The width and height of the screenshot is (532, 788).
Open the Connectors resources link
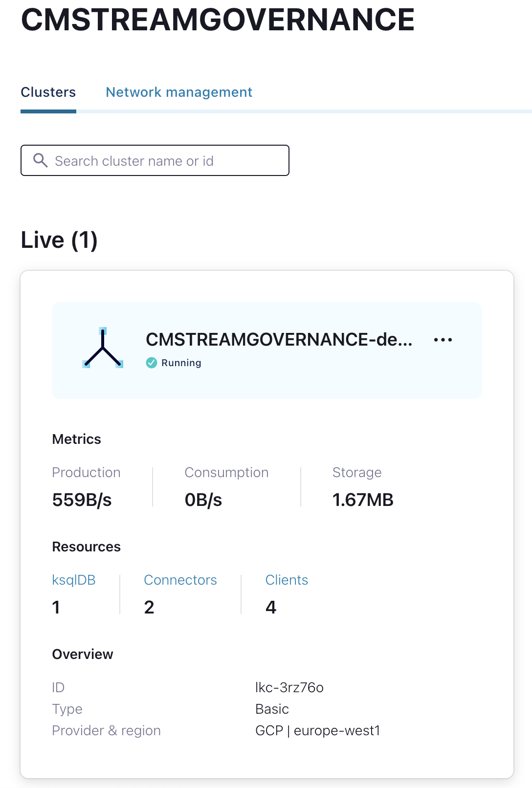click(180, 580)
